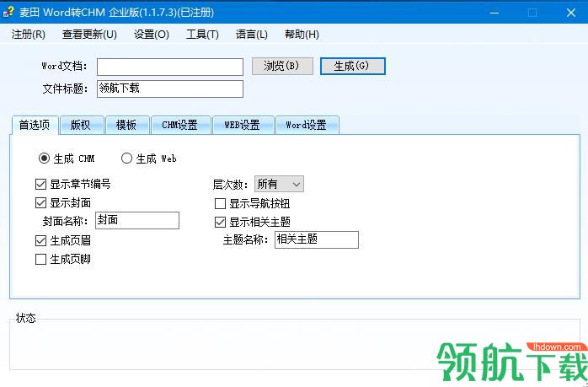Open the 帮助(H) menu
Viewport: 588px width, 387px height.
302,35
